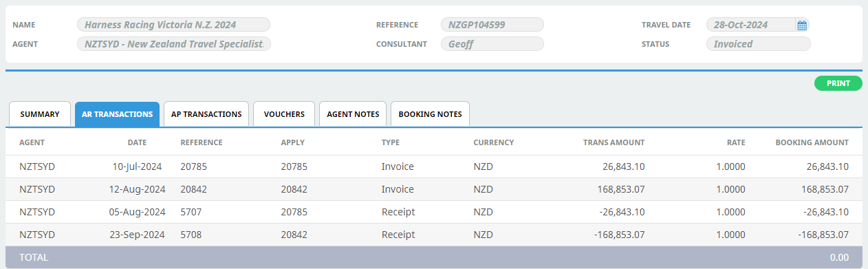Pick the receipt row dated 23-Sep-2024
The height and width of the screenshot is (269, 868).
tap(434, 235)
